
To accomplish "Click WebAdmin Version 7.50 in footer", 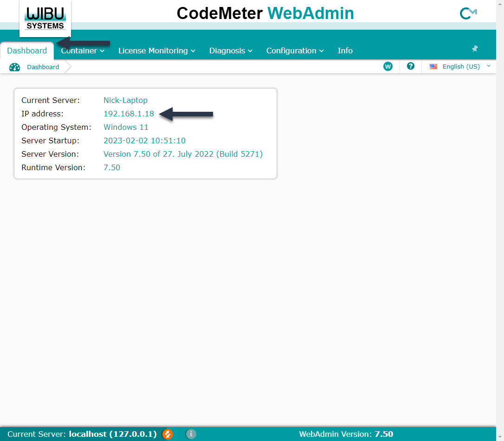I will tap(346, 434).
